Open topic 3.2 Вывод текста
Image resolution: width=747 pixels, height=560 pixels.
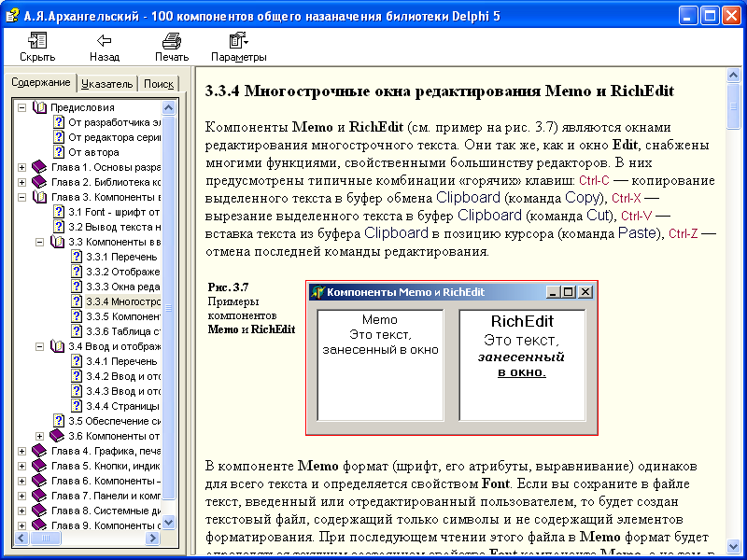pos(114,227)
